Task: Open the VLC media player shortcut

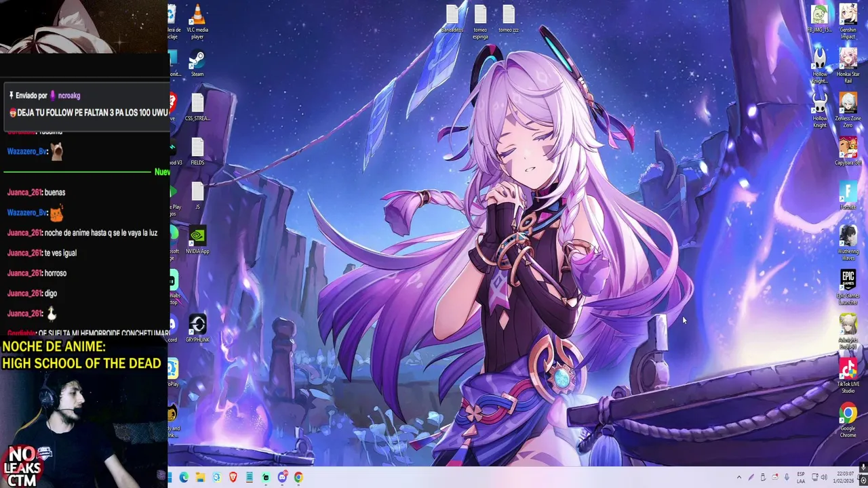Action: click(197, 20)
